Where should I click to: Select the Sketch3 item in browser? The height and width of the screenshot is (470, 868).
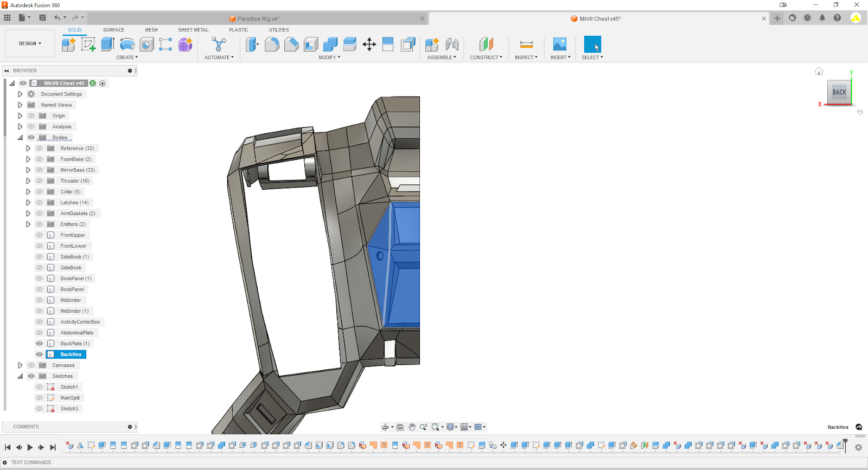pyautogui.click(x=69, y=409)
